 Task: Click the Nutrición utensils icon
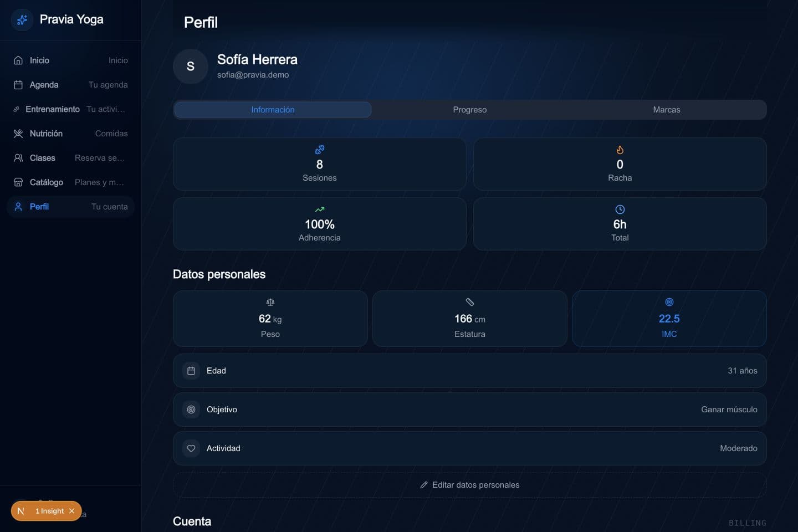[18, 134]
